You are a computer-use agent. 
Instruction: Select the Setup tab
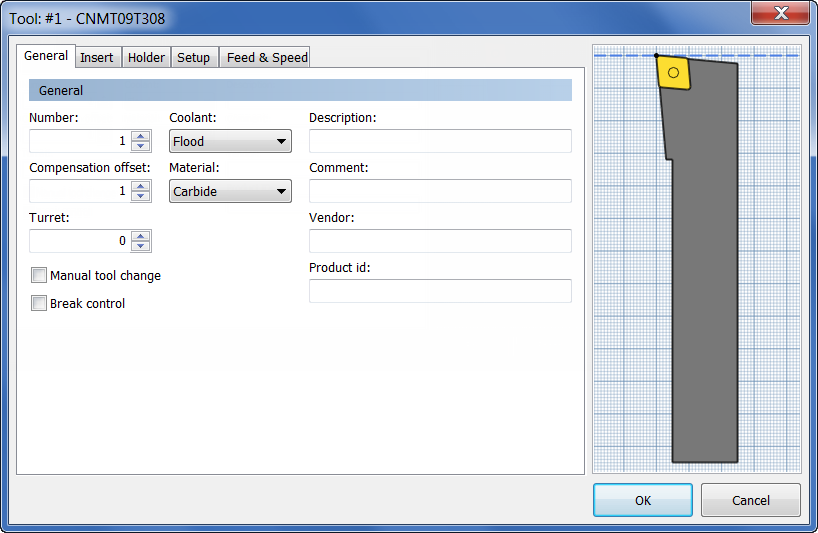(194, 57)
